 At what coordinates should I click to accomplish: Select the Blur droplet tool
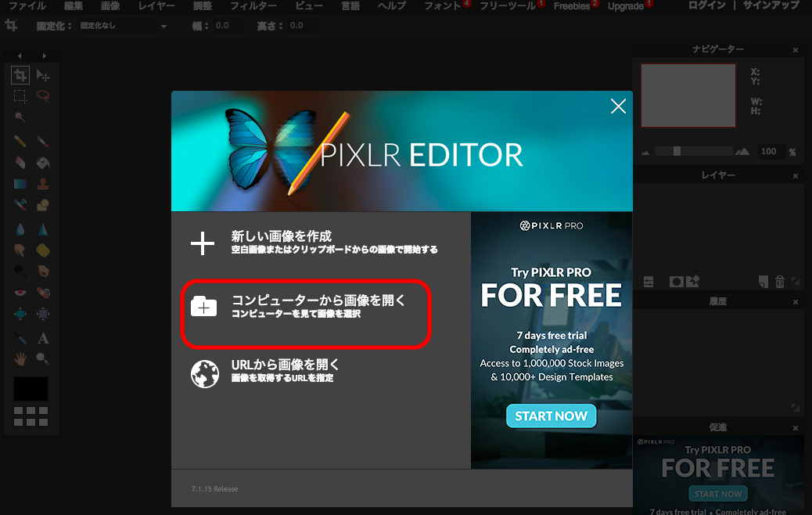point(20,229)
